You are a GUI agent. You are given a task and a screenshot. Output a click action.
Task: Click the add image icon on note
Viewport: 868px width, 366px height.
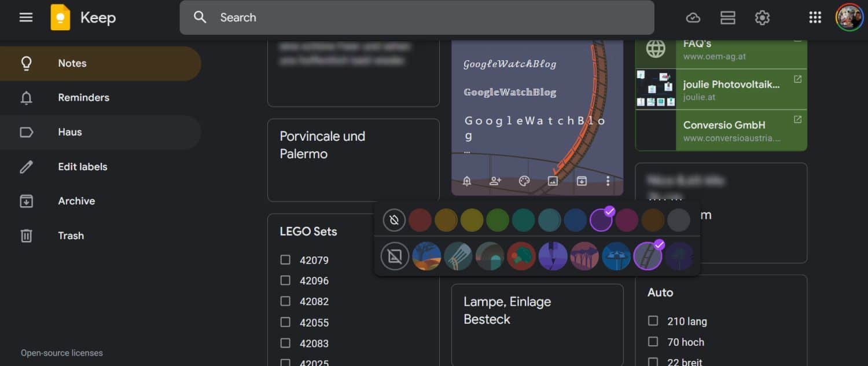[x=553, y=181]
